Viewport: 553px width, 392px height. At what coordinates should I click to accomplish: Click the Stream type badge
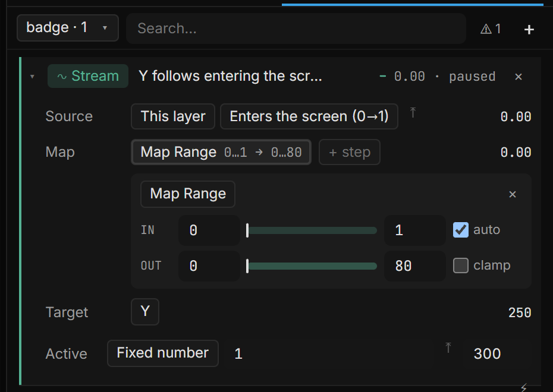click(88, 76)
